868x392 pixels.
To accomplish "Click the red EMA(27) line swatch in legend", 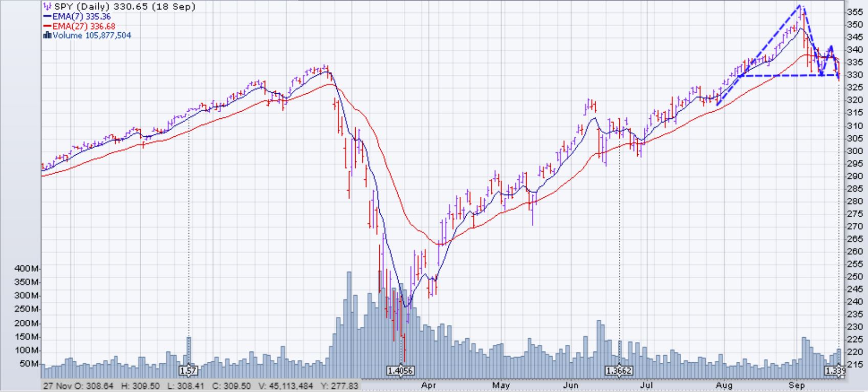I will point(47,26).
